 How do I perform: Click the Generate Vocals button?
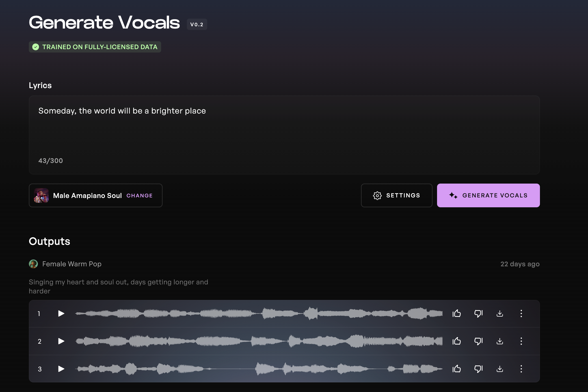pyautogui.click(x=488, y=195)
